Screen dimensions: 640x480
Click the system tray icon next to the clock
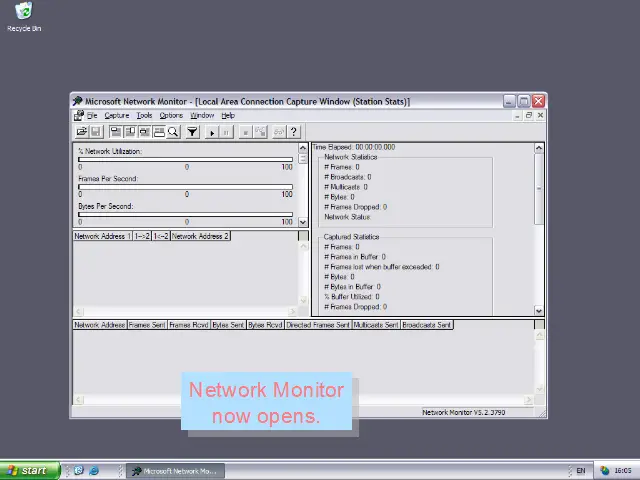click(x=604, y=471)
